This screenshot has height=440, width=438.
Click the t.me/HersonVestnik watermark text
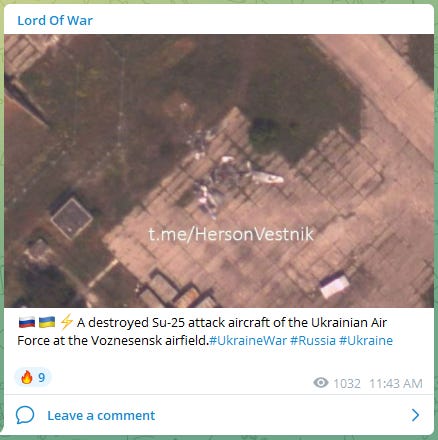[x=231, y=234]
